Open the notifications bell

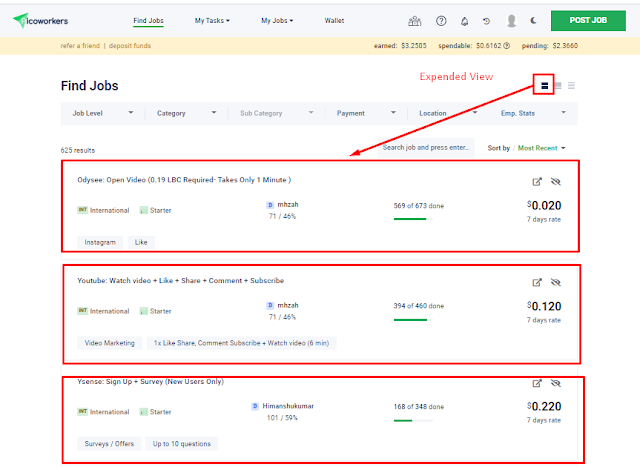(464, 21)
